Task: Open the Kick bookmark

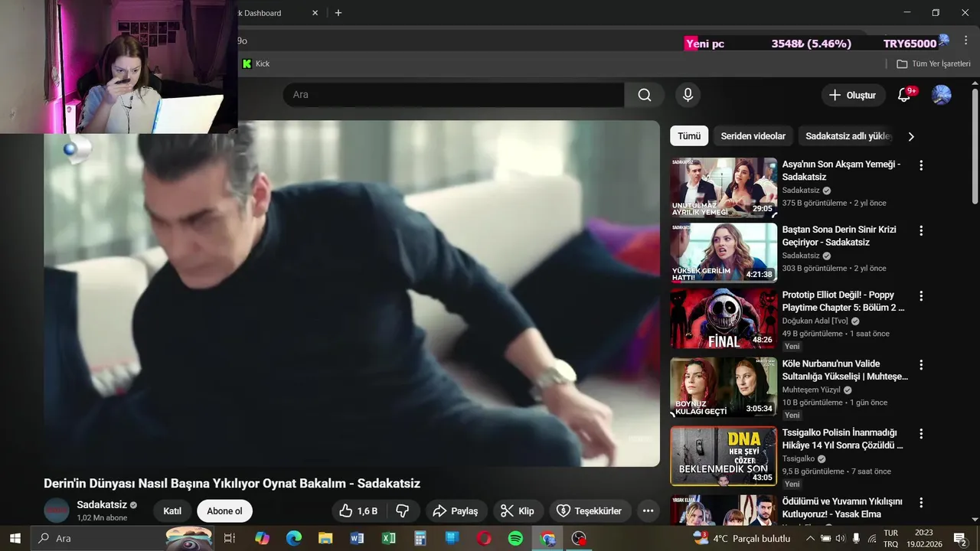Action: pyautogui.click(x=256, y=64)
